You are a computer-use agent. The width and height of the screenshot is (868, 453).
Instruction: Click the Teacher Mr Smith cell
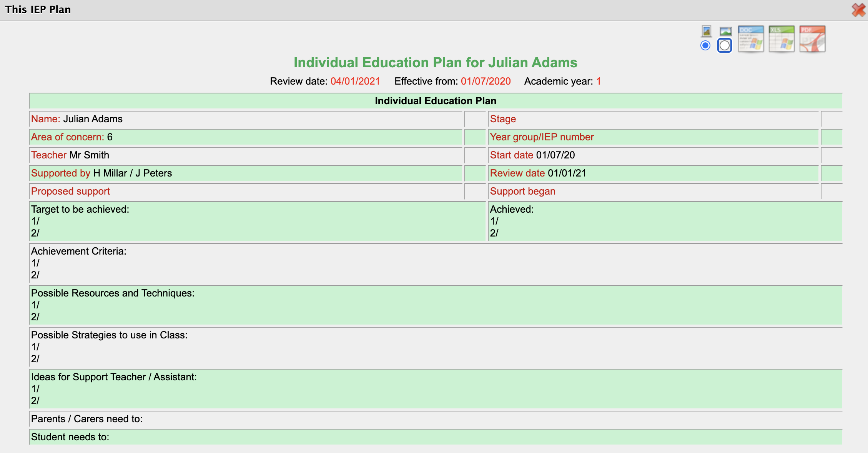coord(90,155)
